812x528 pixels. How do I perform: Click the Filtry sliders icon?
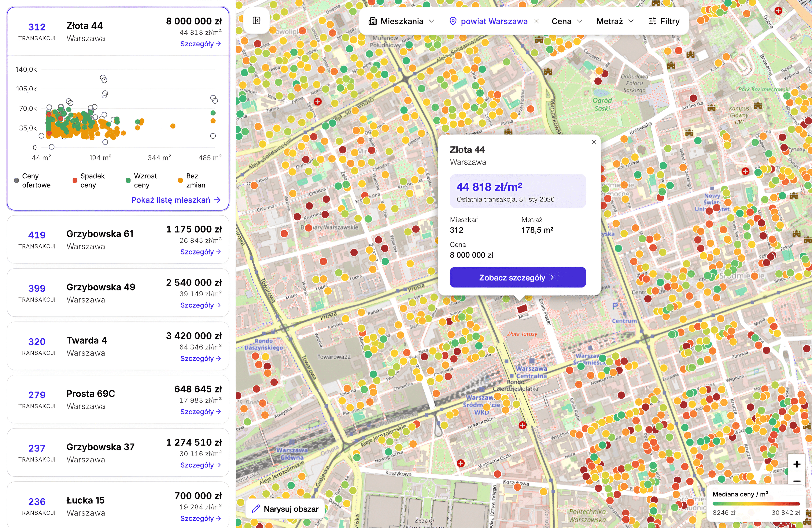652,21
